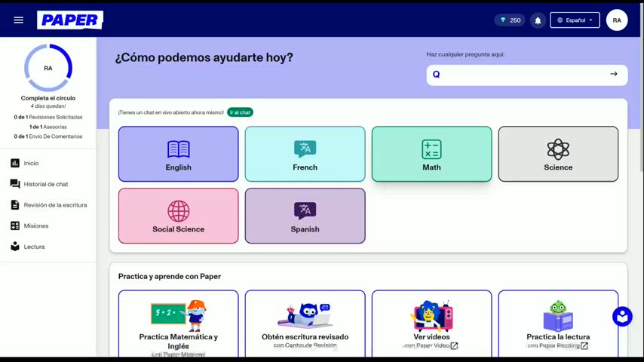The image size is (644, 362).
Task: Click the search question input field
Action: [527, 75]
